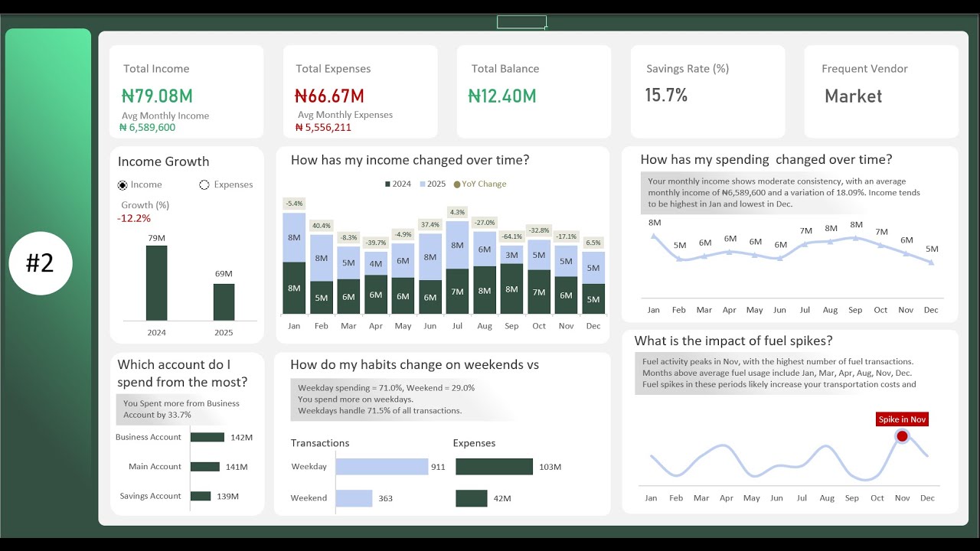Click the 8M Jan point on spending line
The width and height of the screenshot is (980, 551).
click(x=653, y=235)
